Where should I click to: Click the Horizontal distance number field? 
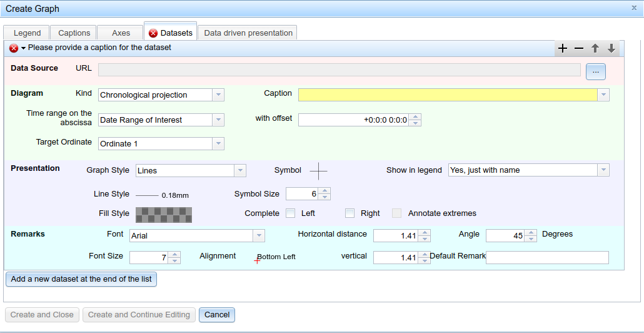click(396, 235)
